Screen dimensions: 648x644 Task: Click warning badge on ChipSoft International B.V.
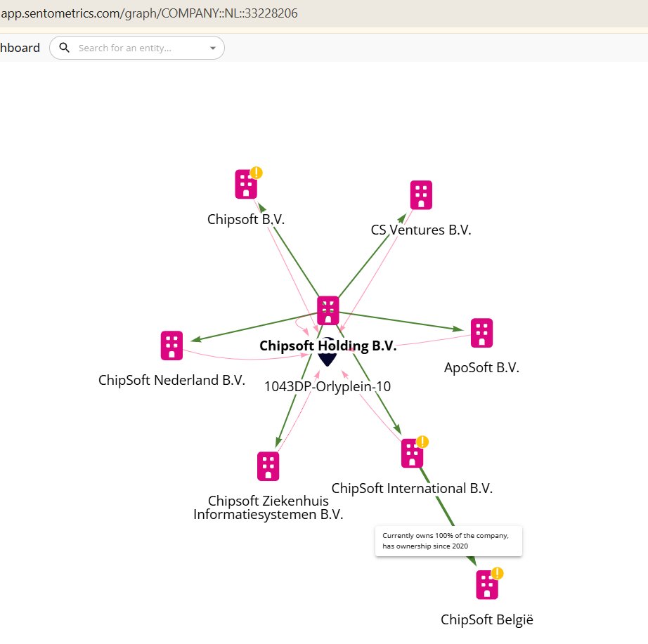pos(422,442)
